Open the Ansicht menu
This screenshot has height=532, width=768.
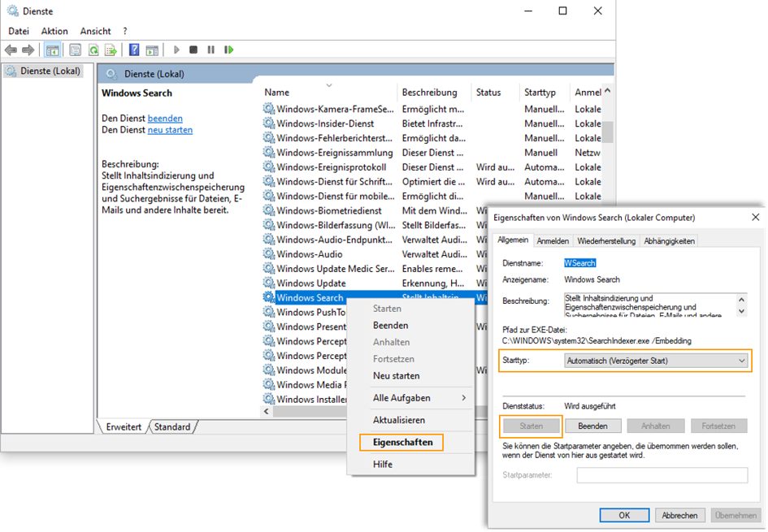(96, 32)
